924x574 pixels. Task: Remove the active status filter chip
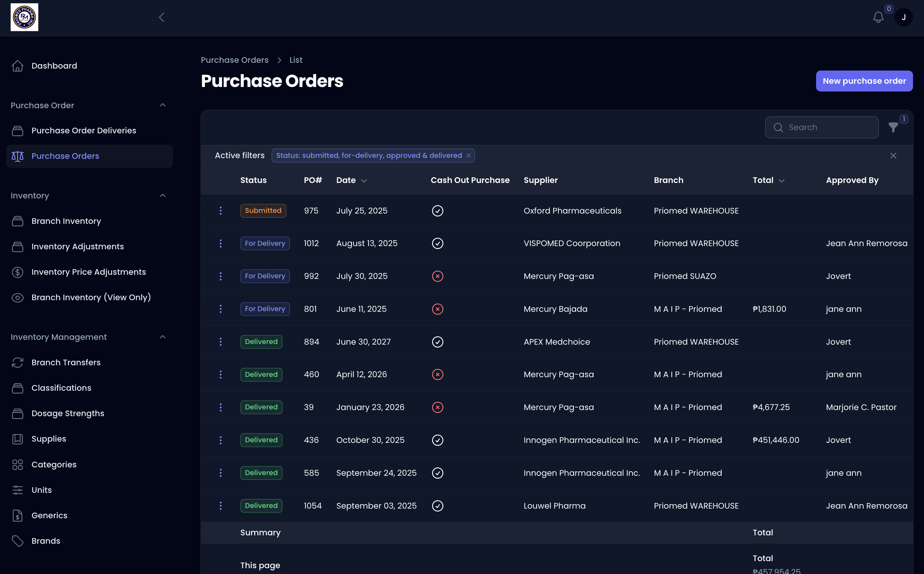(x=468, y=155)
